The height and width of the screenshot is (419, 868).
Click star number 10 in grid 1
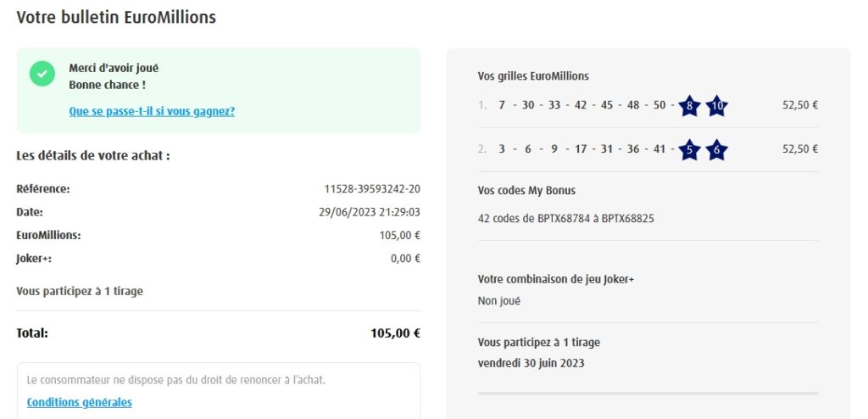click(716, 106)
